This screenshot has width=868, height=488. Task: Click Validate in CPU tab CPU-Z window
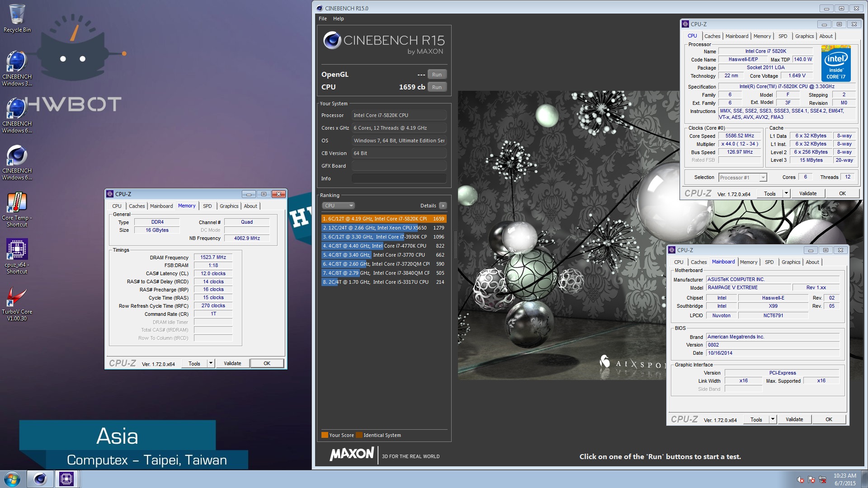coord(808,193)
